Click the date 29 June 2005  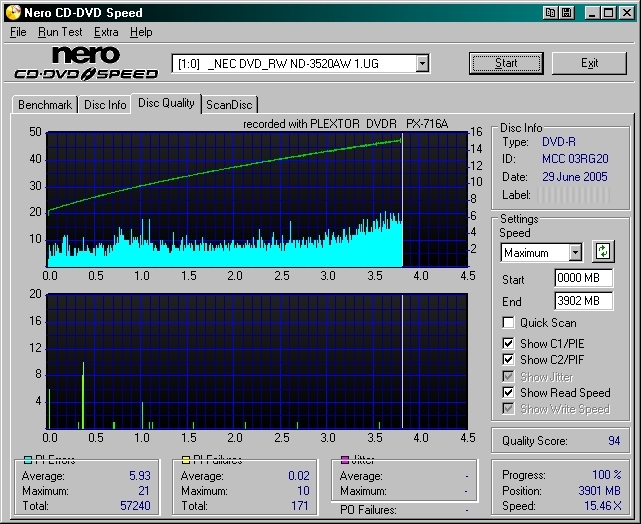[575, 177]
